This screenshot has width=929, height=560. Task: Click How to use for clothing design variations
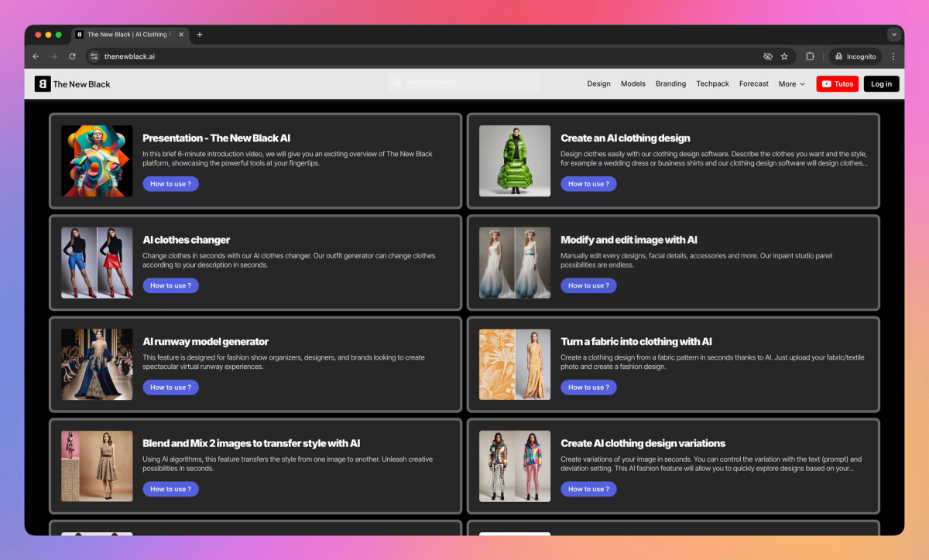point(588,489)
